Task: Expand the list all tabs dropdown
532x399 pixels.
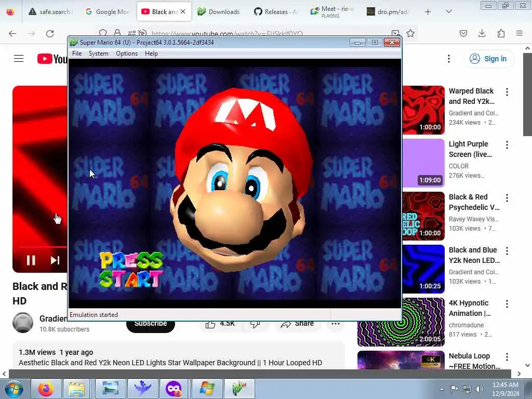Action: pos(448,12)
